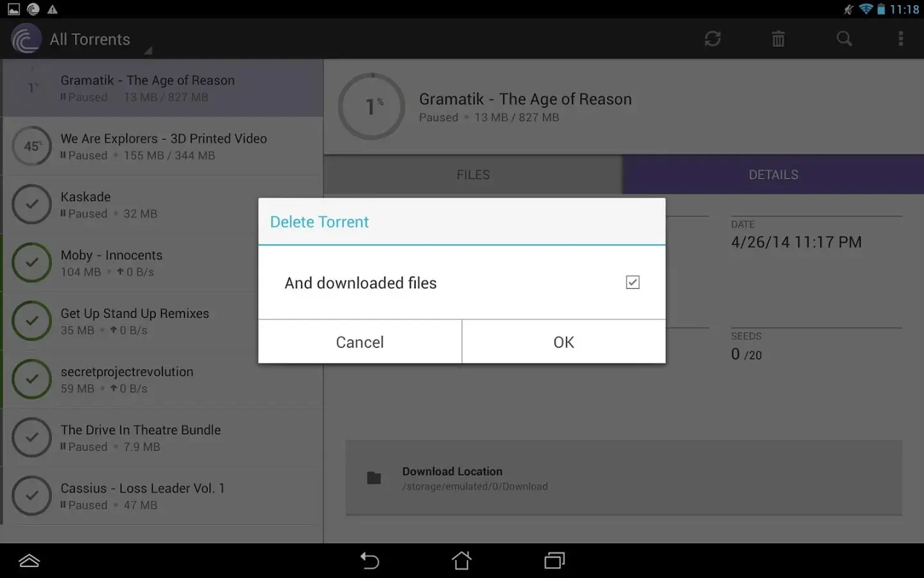Tap the refresh/sync icon in top bar
This screenshot has height=578, width=924.
712,39
